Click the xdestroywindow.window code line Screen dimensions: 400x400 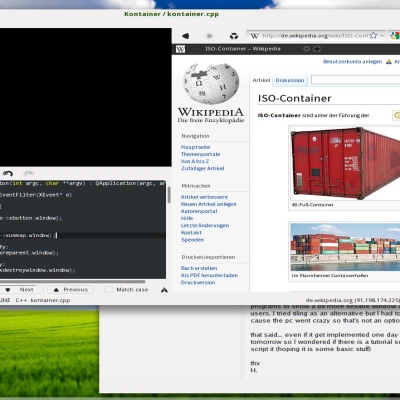pos(38,270)
